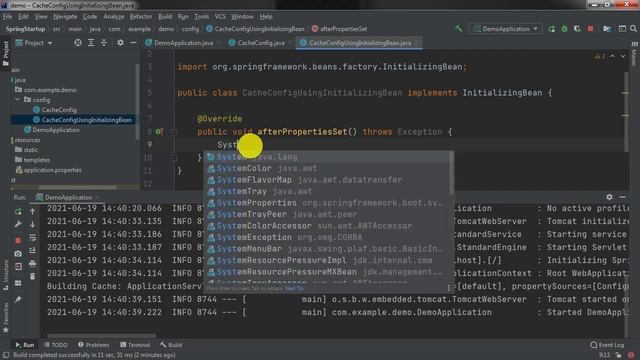The image size is (640, 360).
Task: Toggle scroll to end in Run console
Action: coord(33,251)
